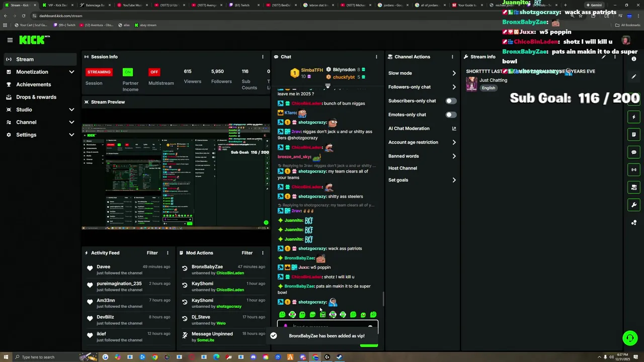644x362 pixels.
Task: Open moderator Welo link under Dj_Steve
Action: tap(221, 323)
